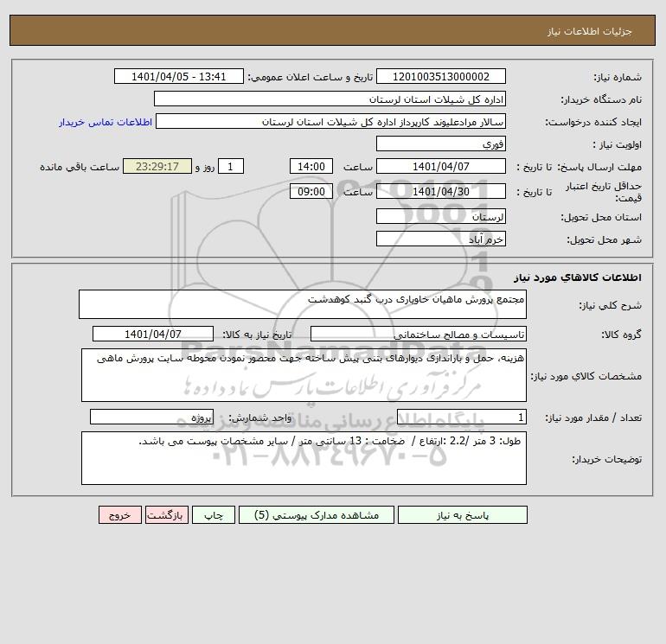Click the ایجاد کننده درخواست label
Image resolution: width=666 pixels, height=644 pixels.
pos(593,122)
